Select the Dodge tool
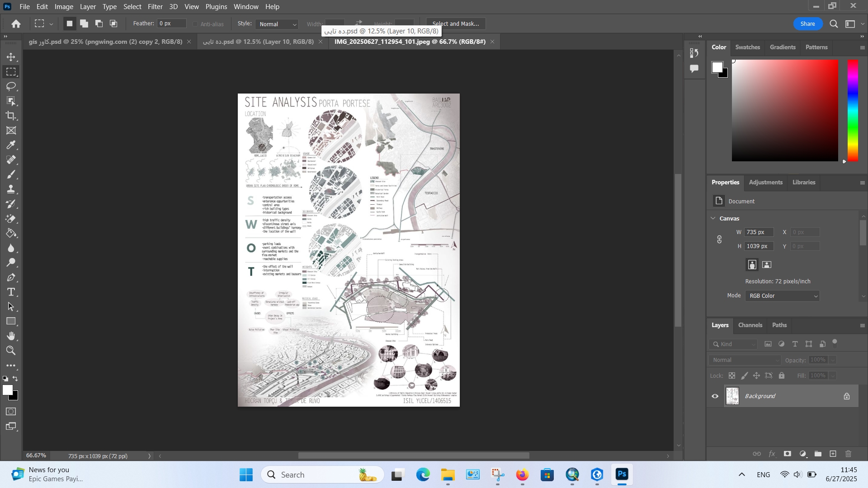 click(x=11, y=263)
